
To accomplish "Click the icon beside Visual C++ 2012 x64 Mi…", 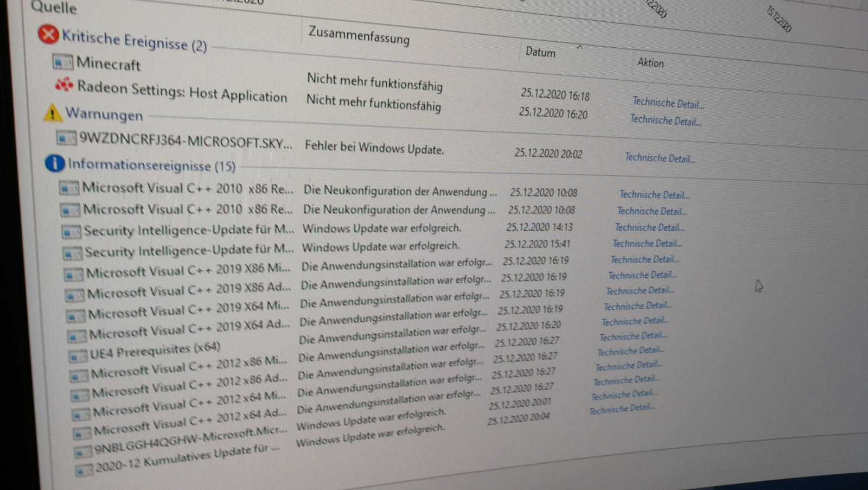I will click(x=81, y=415).
